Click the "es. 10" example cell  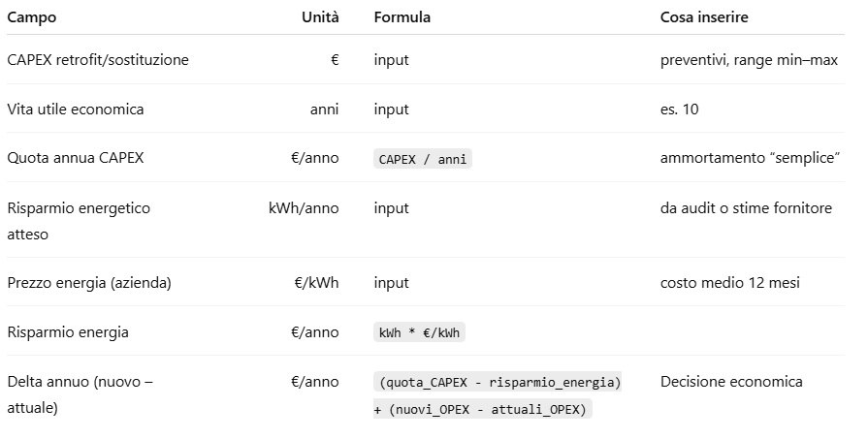pyautogui.click(x=679, y=110)
